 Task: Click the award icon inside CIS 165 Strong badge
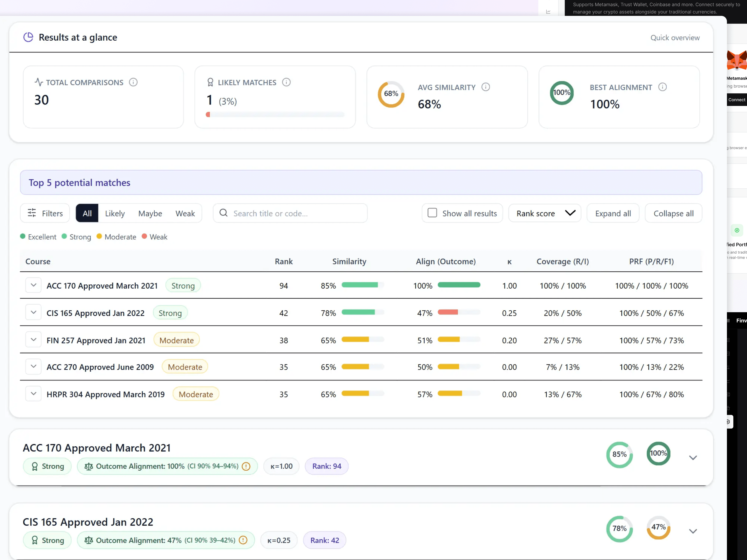coord(35,540)
